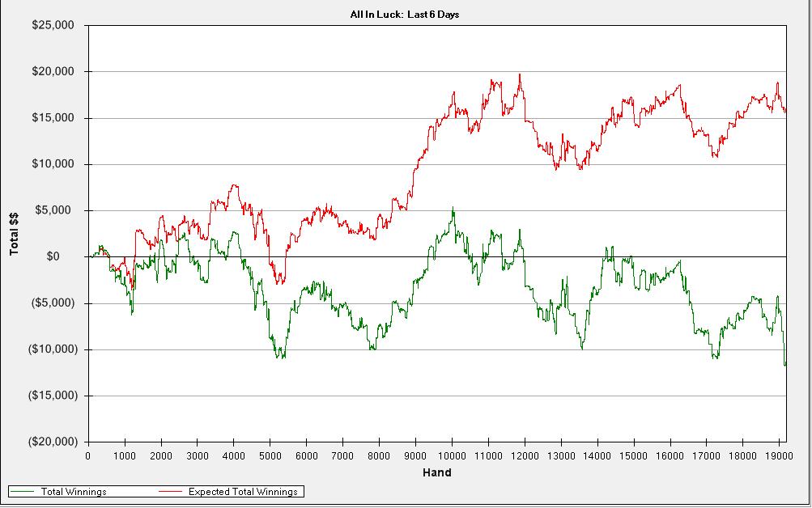Click the ($20,000) bottom y-axis label
This screenshot has height=508, width=812.
(52, 442)
